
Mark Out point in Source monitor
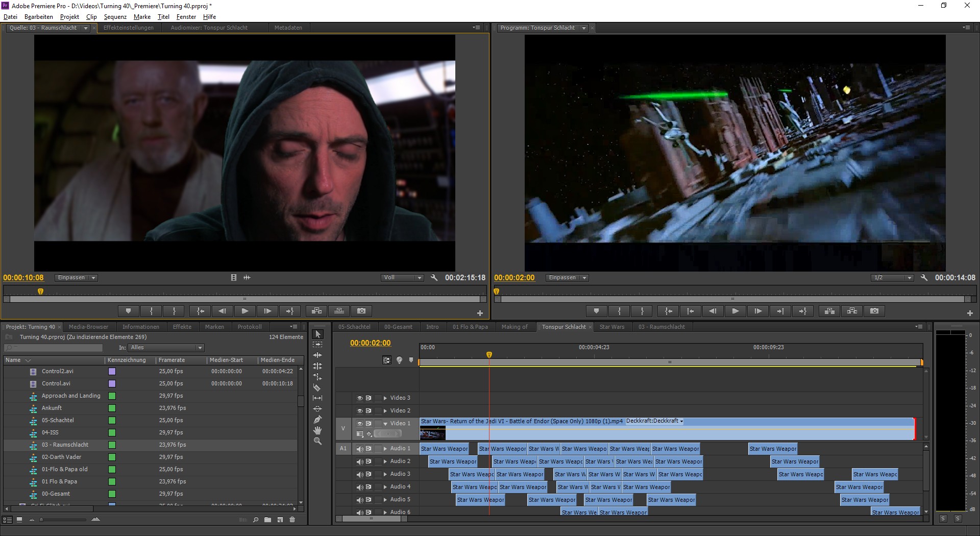174,311
